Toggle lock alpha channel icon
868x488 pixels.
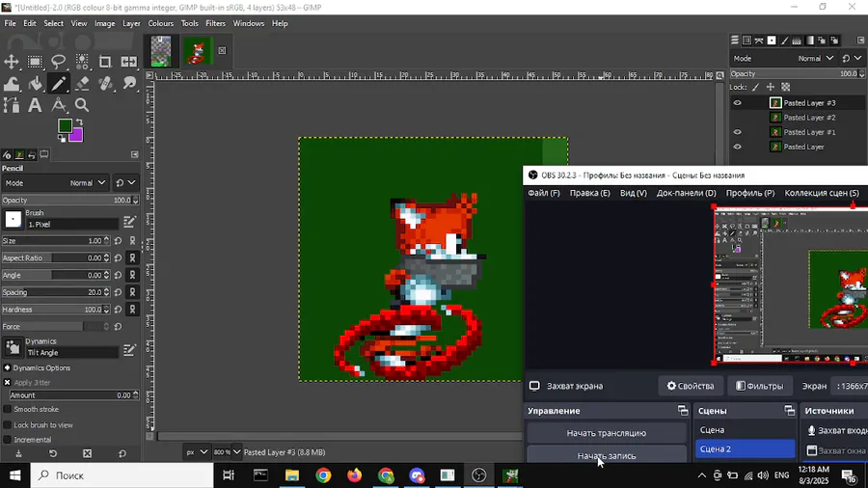785,87
